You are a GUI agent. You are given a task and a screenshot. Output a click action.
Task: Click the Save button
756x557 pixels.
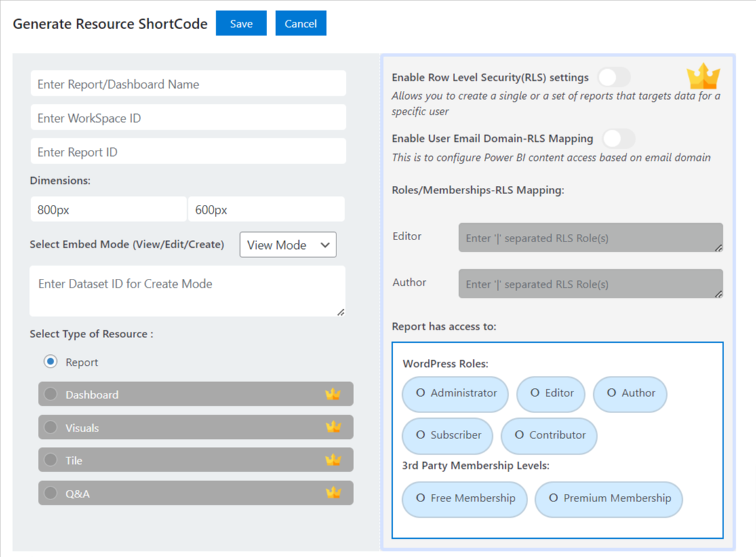(241, 24)
